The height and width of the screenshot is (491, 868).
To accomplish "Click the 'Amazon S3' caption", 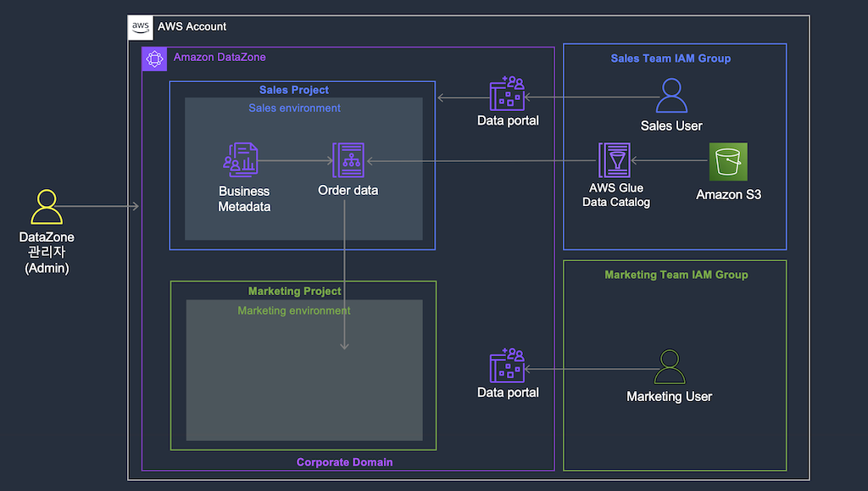I will 728,194.
